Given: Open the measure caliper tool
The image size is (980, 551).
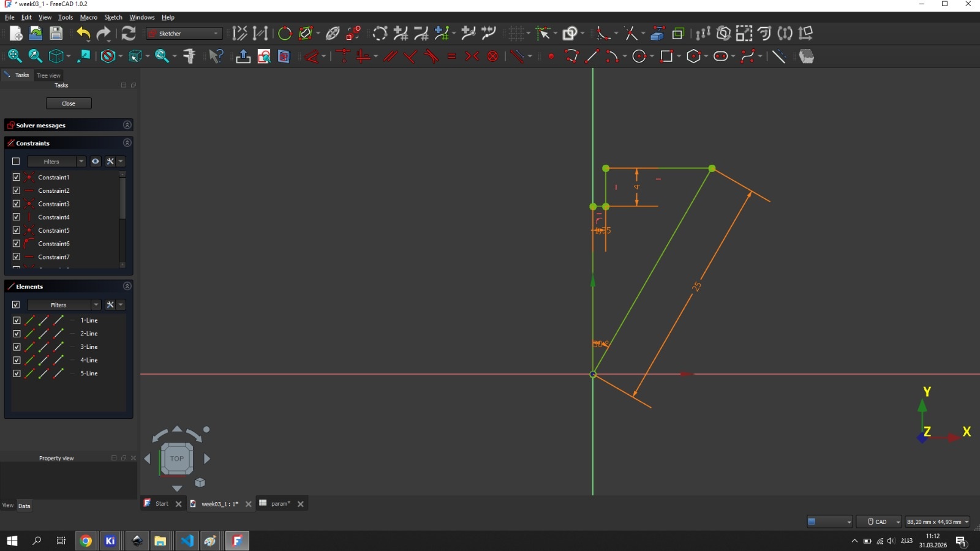Looking at the screenshot, I should pyautogui.click(x=189, y=56).
